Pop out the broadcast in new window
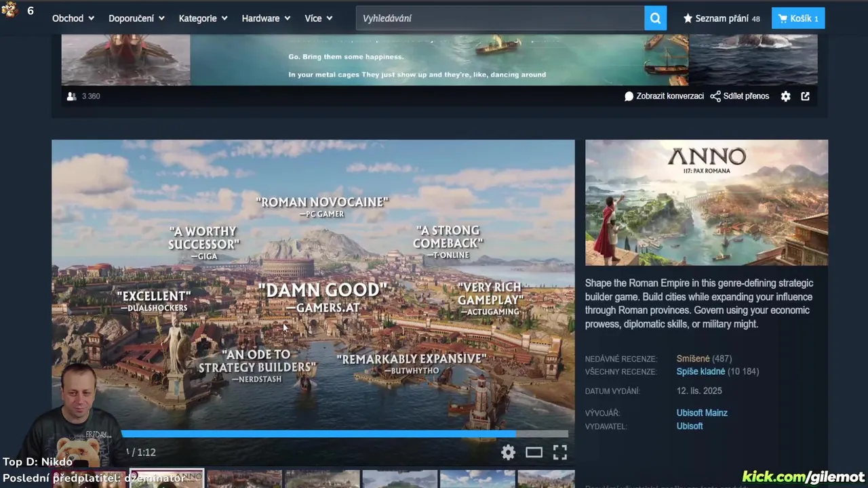Image resolution: width=868 pixels, height=488 pixels. point(805,96)
